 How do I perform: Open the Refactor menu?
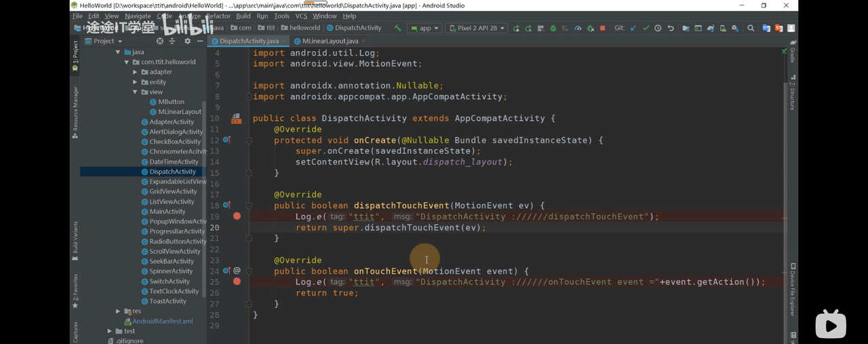218,16
